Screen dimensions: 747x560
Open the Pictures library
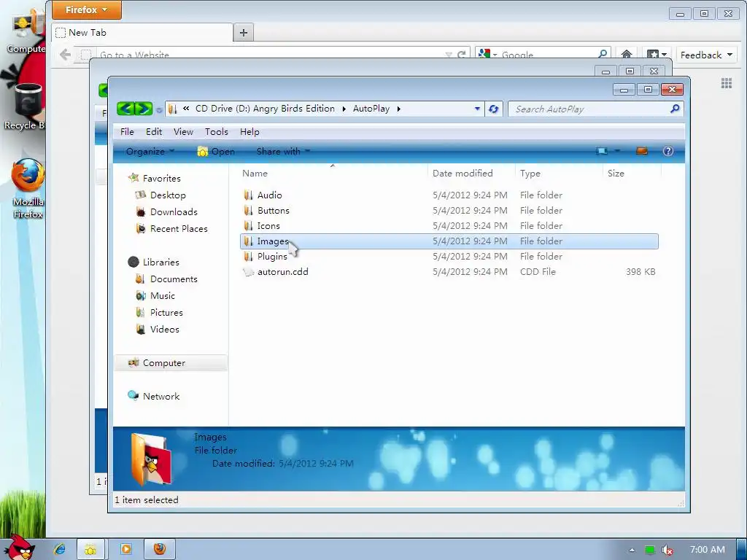click(166, 312)
